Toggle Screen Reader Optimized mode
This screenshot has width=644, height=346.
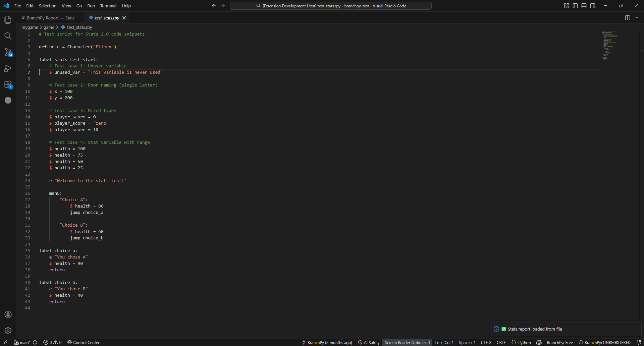tap(407, 342)
